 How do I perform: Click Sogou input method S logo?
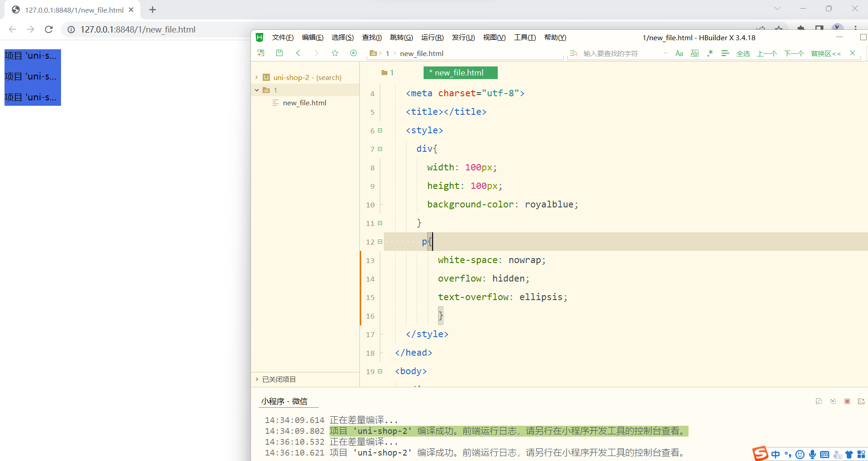(x=760, y=453)
